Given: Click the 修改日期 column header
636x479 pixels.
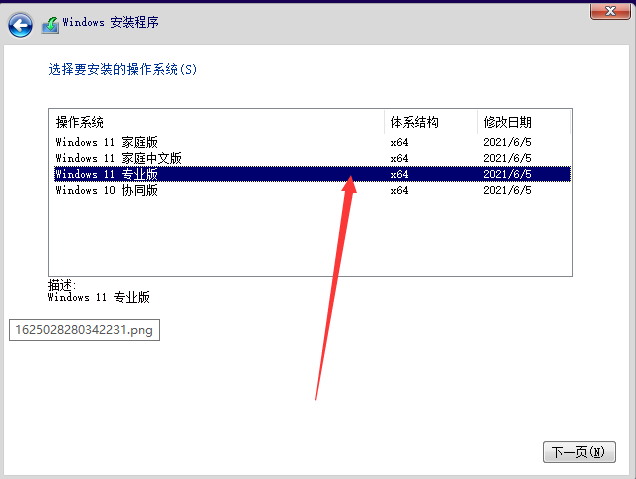Looking at the screenshot, I should pos(508,122).
